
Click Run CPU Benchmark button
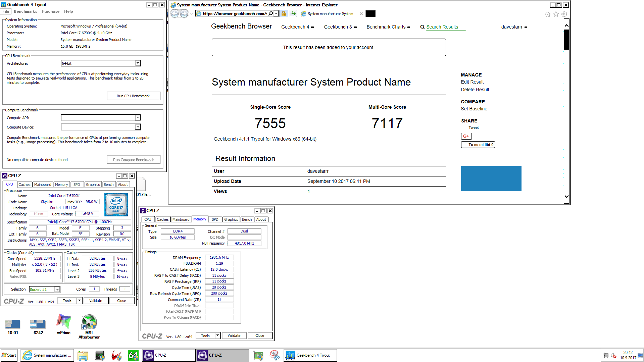point(133,96)
